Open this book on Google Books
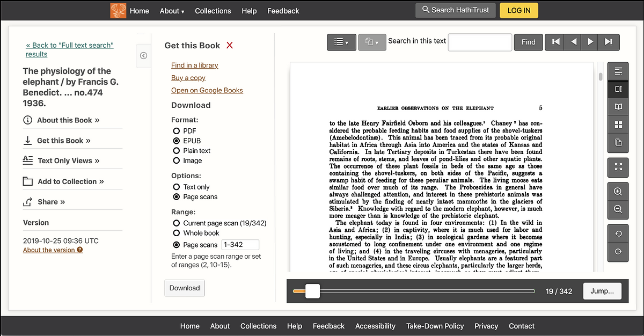Viewport: 644px width, 336px height. click(x=207, y=90)
